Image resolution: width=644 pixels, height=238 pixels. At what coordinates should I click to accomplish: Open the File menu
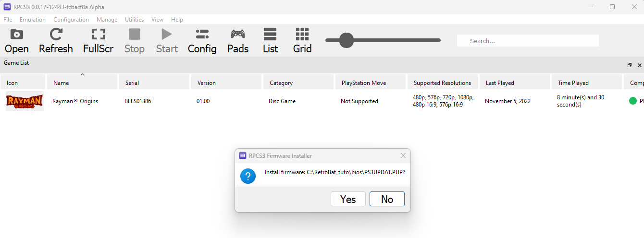pyautogui.click(x=8, y=20)
